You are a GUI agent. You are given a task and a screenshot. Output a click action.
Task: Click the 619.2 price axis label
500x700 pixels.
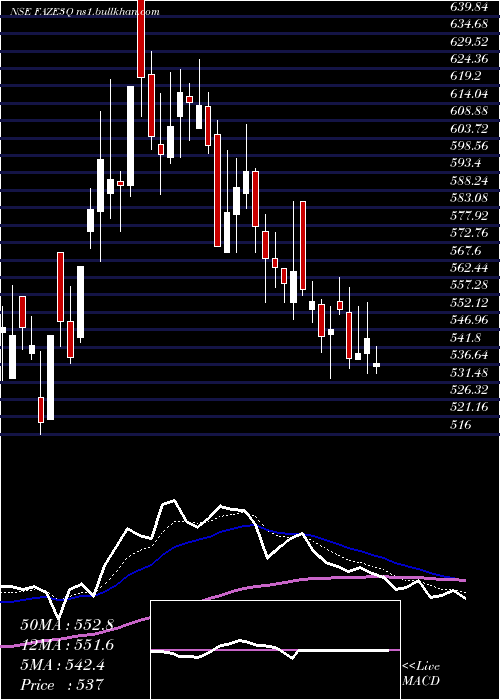[466, 76]
